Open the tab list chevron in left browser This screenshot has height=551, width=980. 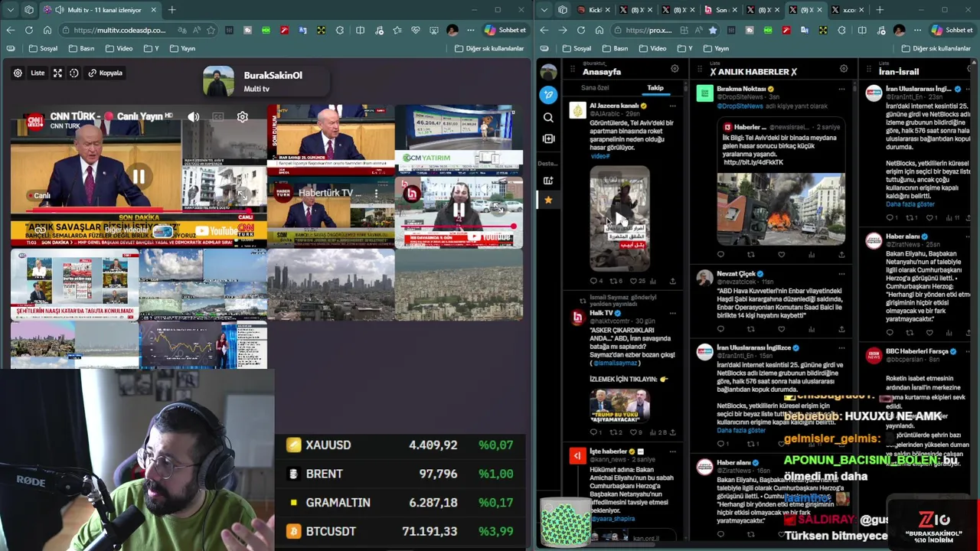coord(10,10)
